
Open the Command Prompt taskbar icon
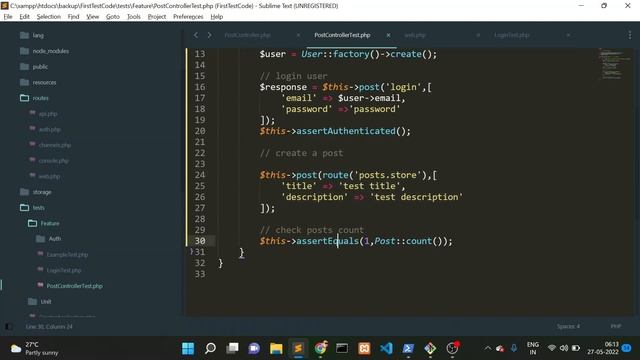point(342,348)
